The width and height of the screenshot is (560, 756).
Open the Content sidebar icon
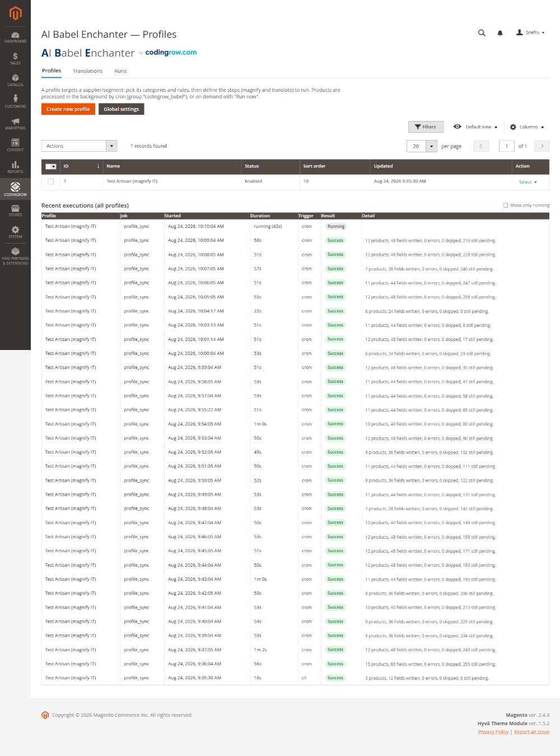[x=15, y=145]
